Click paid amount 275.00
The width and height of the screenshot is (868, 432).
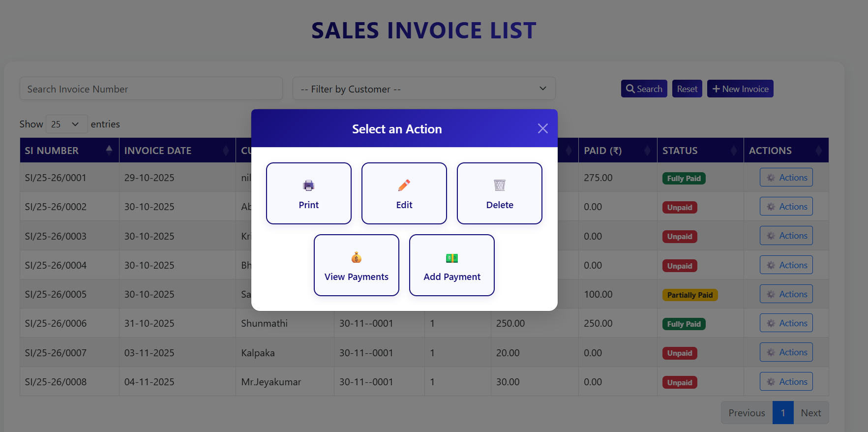598,178
